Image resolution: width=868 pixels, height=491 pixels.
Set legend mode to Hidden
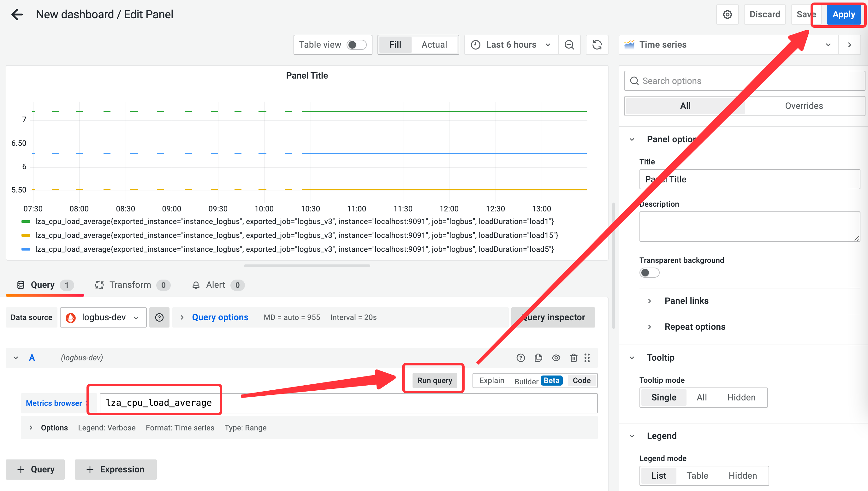click(742, 476)
